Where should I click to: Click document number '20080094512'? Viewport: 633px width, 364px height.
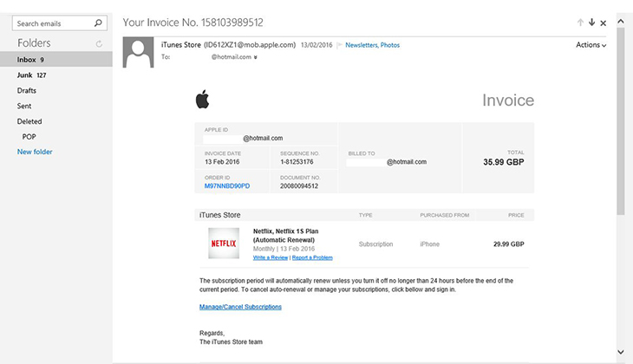point(299,186)
